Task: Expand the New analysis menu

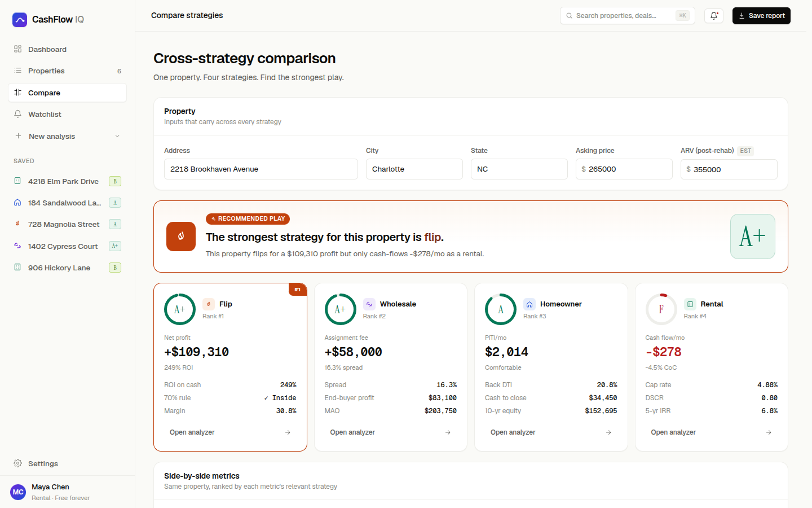Action: pos(67,136)
